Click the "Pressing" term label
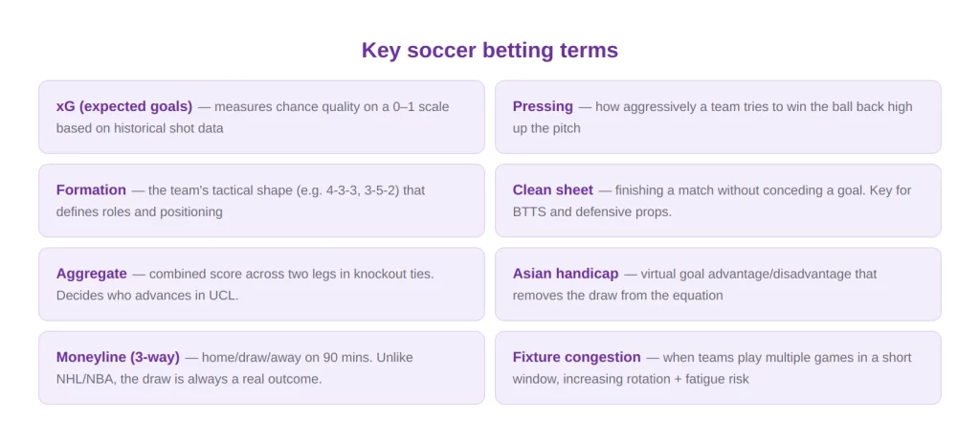 tap(543, 106)
